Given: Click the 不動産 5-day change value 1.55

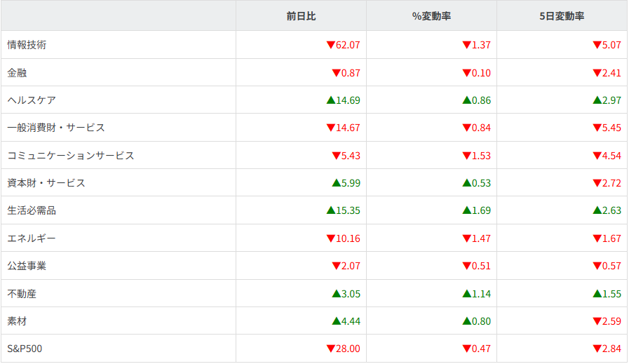Looking at the screenshot, I should pyautogui.click(x=611, y=294).
